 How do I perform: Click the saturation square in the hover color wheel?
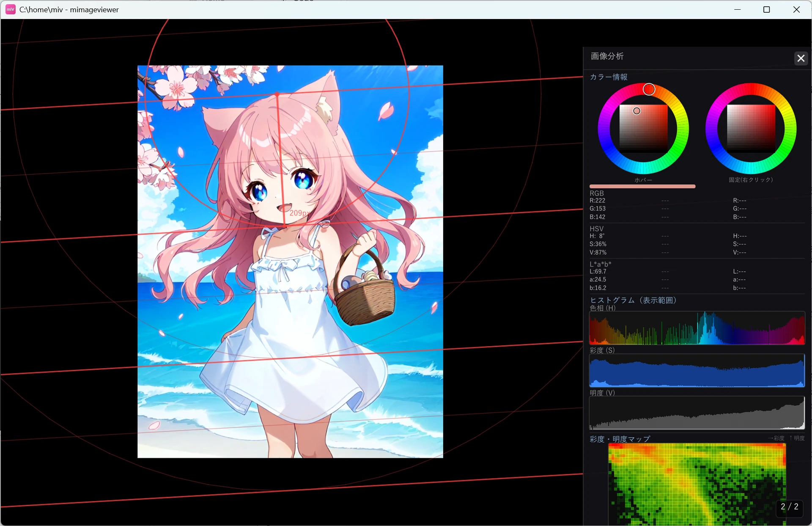(643, 129)
